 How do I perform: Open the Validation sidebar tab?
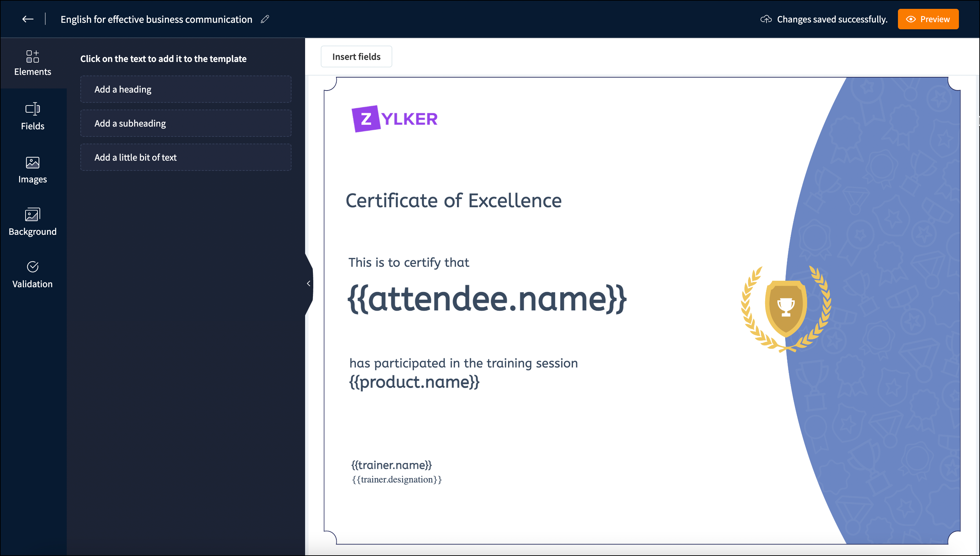tap(32, 275)
